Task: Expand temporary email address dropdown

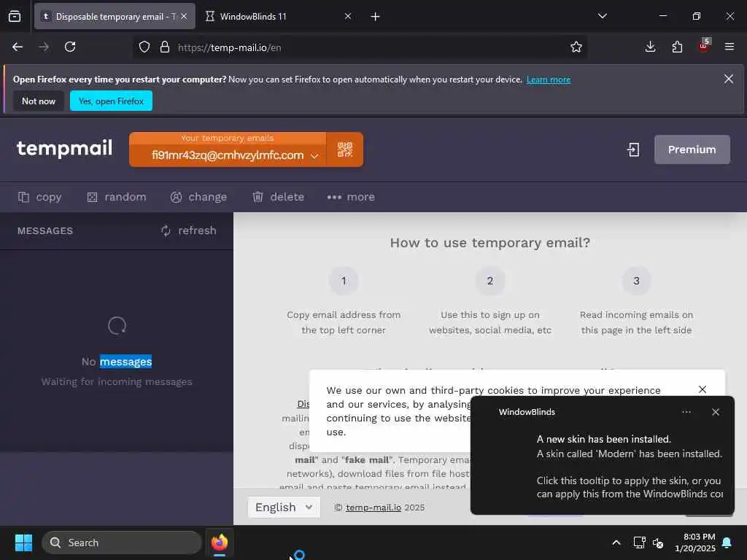Action: pyautogui.click(x=314, y=156)
